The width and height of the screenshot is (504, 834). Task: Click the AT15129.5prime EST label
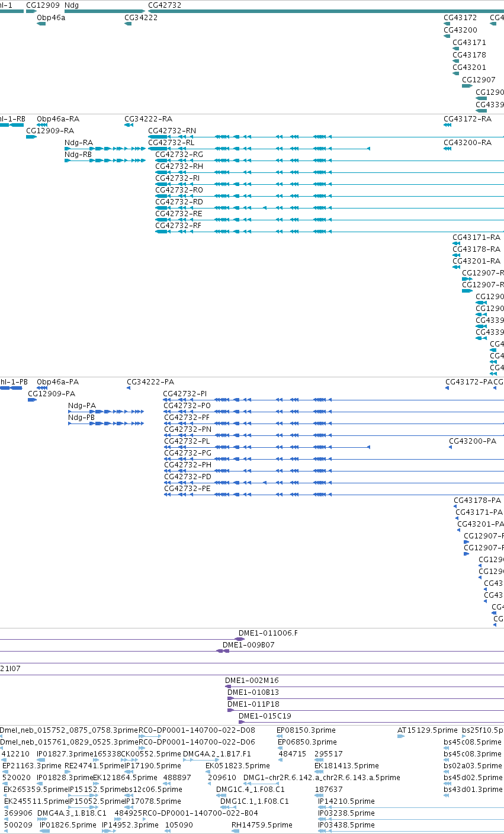[428, 730]
